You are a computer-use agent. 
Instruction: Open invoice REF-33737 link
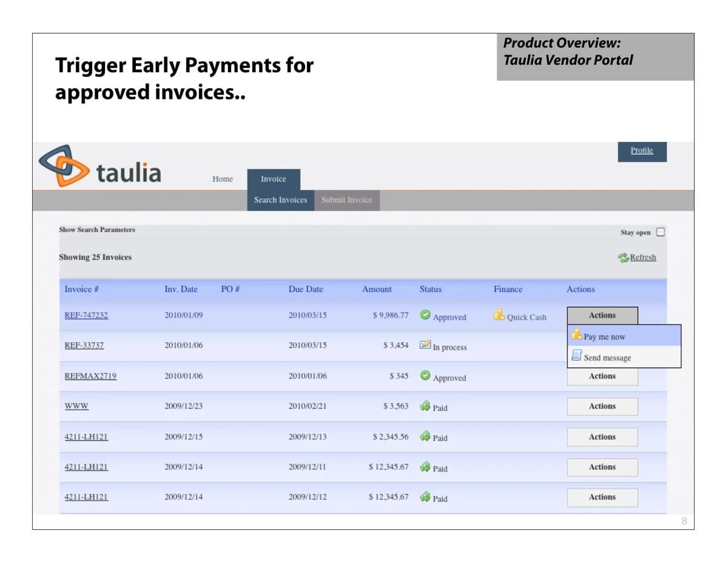tap(84, 345)
